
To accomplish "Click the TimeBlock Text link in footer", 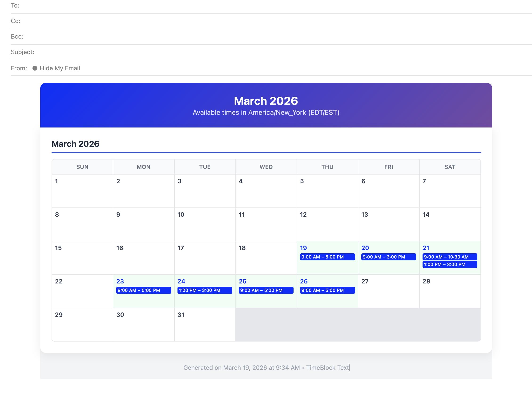I will pos(327,368).
